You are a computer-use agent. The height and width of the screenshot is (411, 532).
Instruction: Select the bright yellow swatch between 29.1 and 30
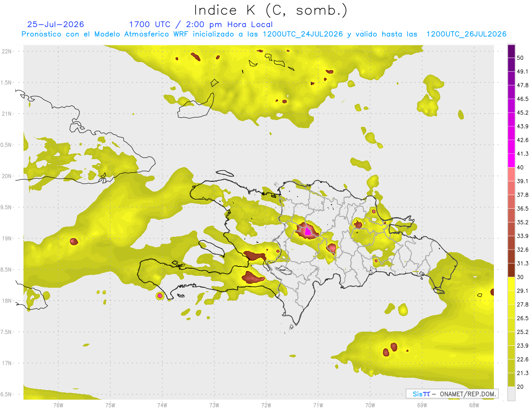(x=511, y=284)
